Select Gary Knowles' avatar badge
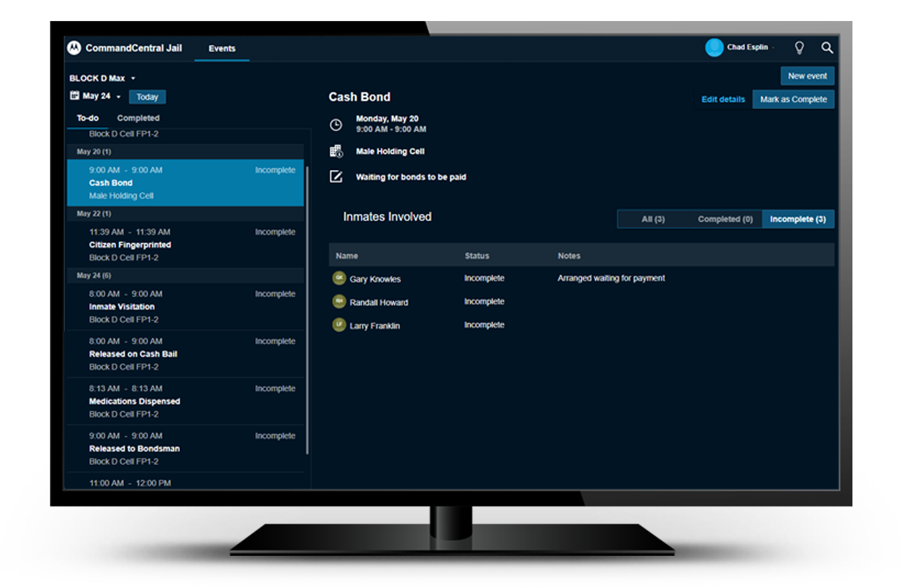Image resolution: width=903 pixels, height=588 pixels. (x=339, y=278)
